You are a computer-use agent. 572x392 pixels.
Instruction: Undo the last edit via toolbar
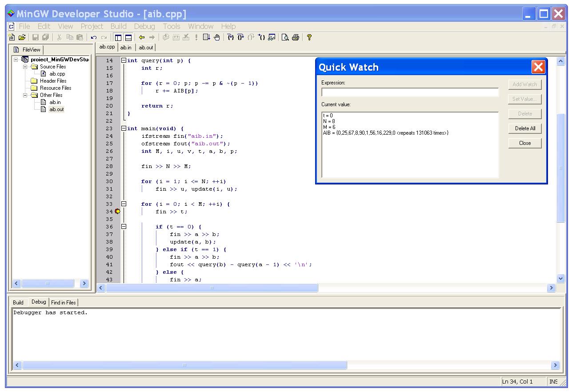(94, 38)
